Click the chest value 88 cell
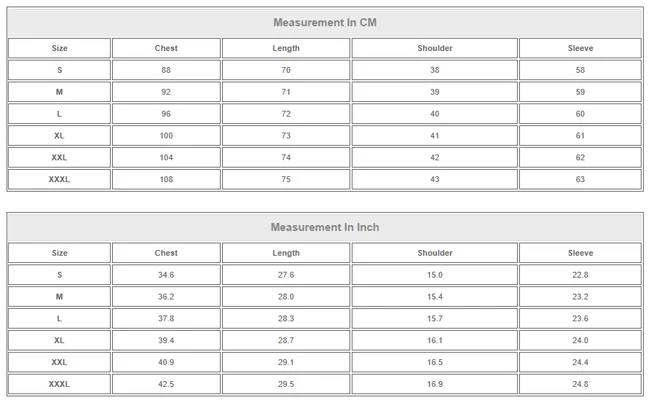The height and width of the screenshot is (400, 651). click(x=166, y=70)
